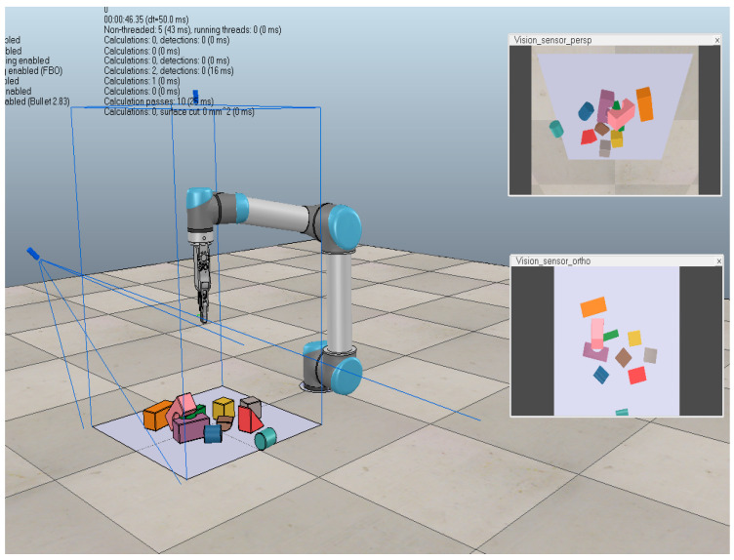
Task: Close the Vision_sensor_ortho floating view
Action: 718,261
